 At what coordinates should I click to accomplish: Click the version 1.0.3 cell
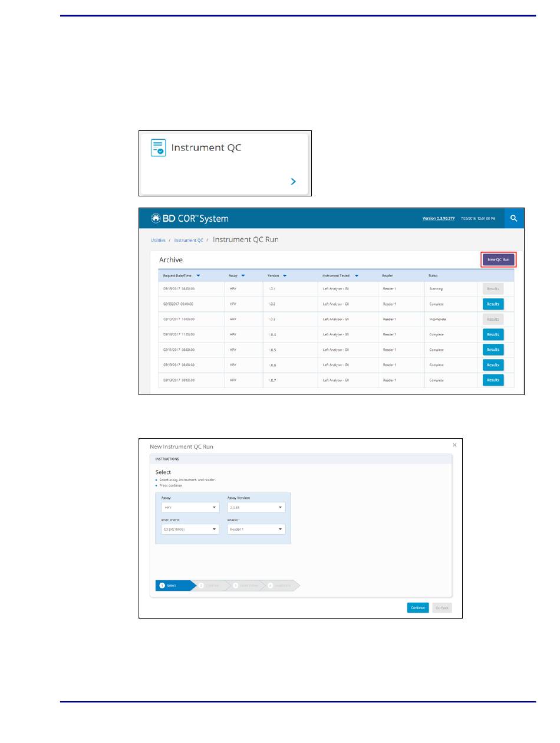click(290, 319)
